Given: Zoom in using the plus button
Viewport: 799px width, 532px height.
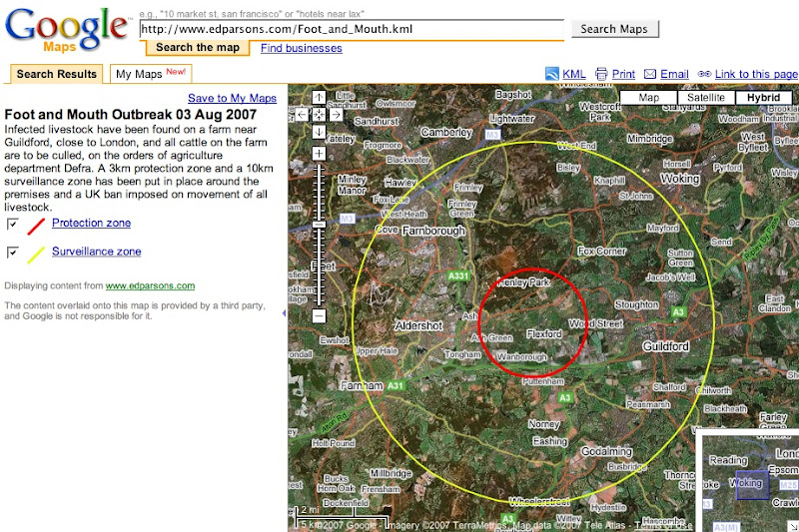Looking at the screenshot, I should (x=318, y=154).
